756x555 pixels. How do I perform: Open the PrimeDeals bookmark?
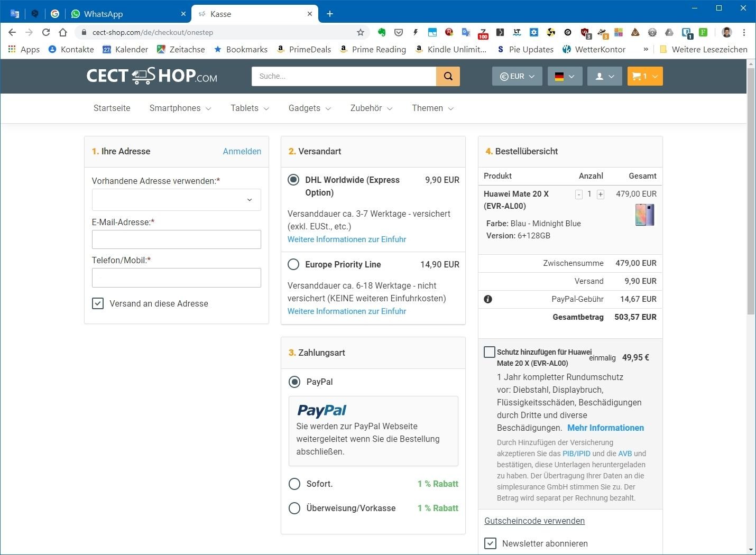click(x=304, y=49)
